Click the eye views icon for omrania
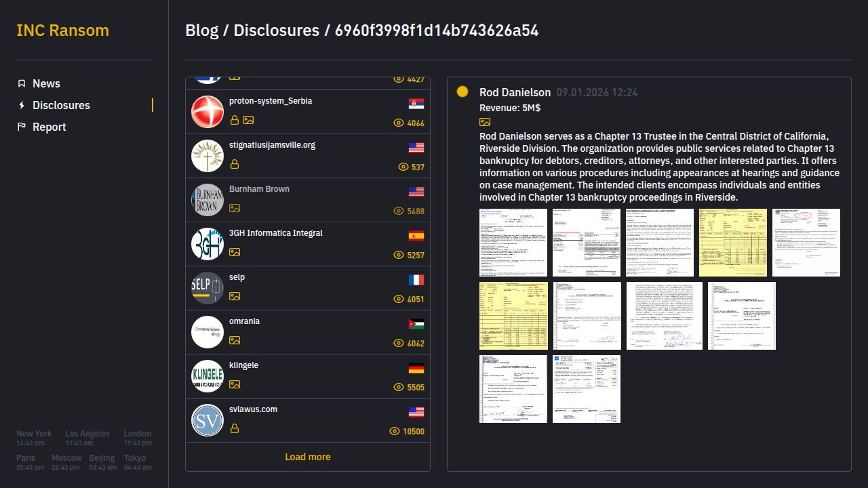The image size is (868, 488). (x=399, y=344)
